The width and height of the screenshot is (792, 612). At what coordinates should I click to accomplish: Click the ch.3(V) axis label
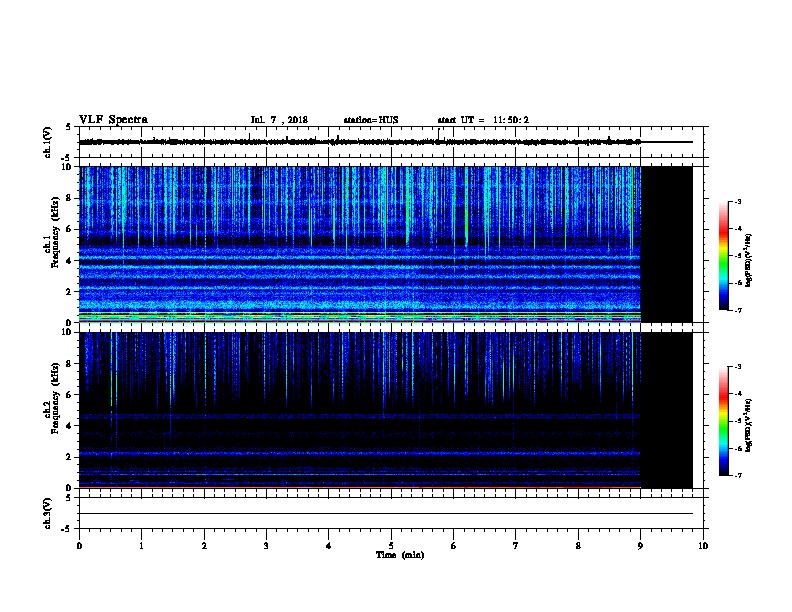coord(47,514)
